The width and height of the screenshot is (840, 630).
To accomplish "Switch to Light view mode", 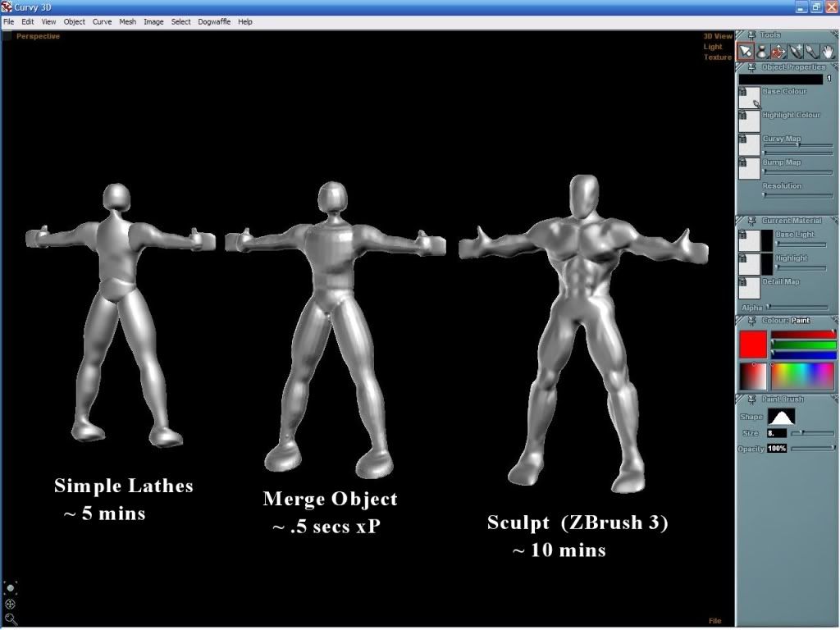I will pyautogui.click(x=712, y=47).
